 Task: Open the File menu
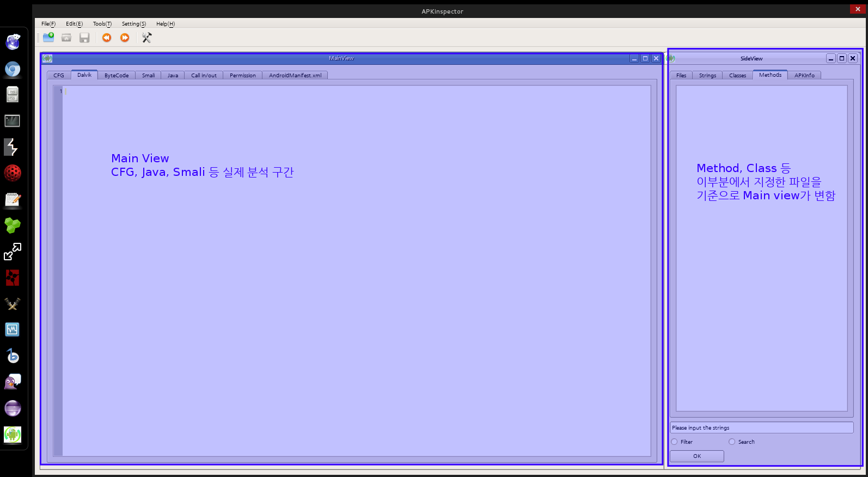click(48, 24)
